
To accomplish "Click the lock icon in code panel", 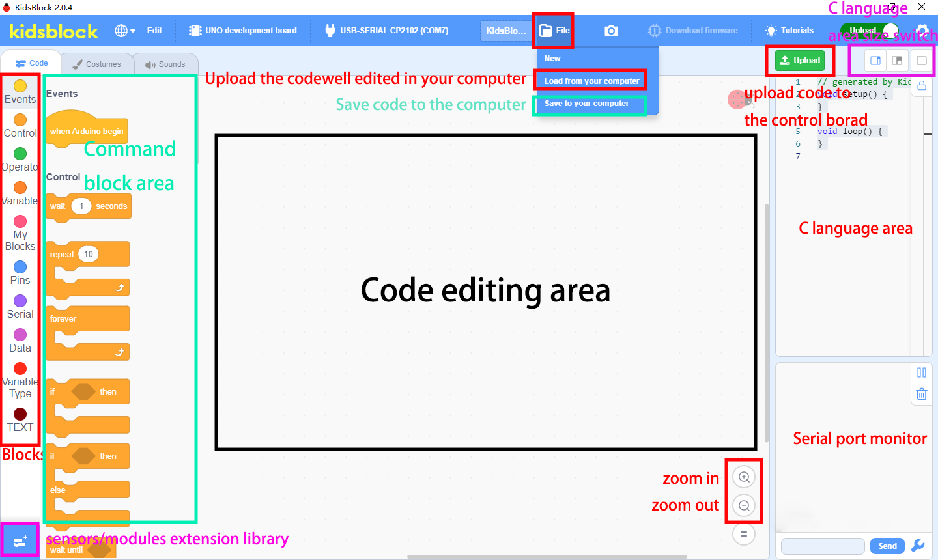I will (x=922, y=86).
